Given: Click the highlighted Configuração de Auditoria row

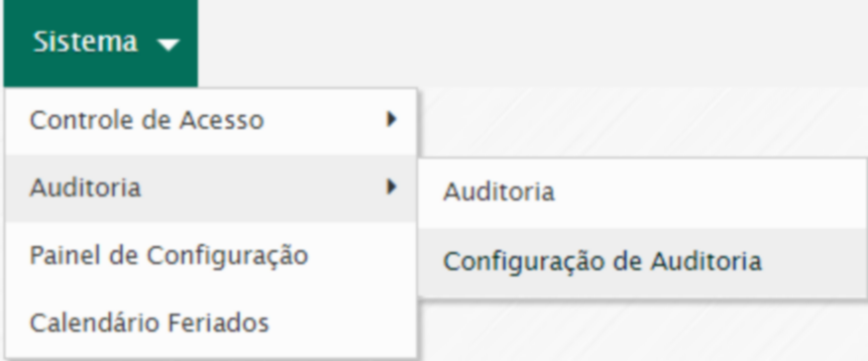Looking at the screenshot, I should tap(642, 262).
